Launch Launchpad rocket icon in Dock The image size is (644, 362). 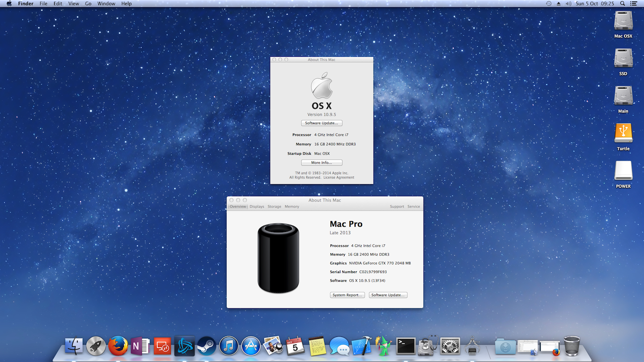click(96, 346)
